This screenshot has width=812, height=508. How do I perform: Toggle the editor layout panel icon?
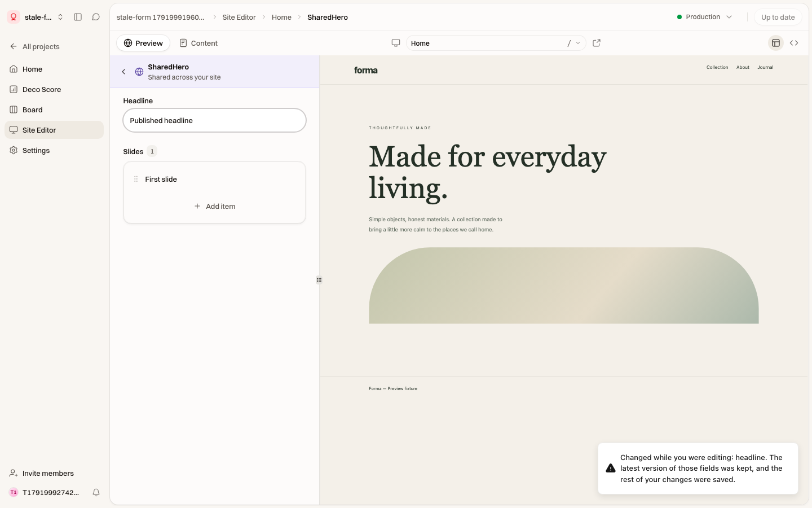776,43
